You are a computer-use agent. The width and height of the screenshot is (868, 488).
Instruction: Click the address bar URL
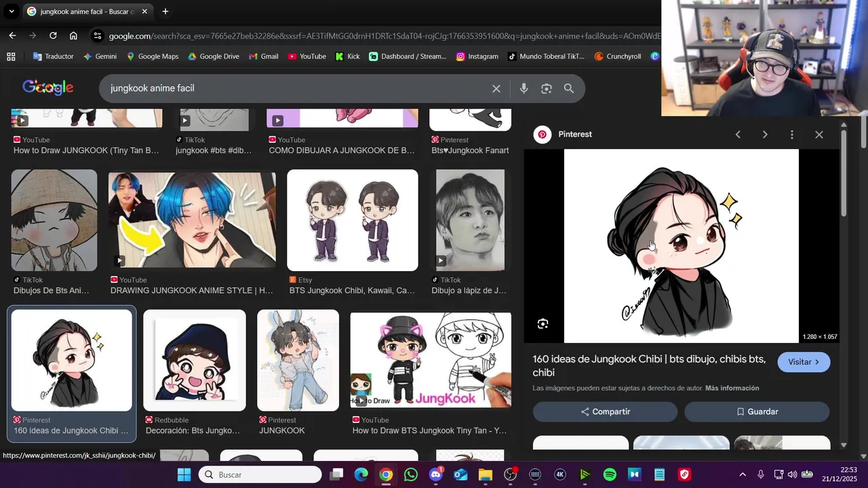click(384, 36)
